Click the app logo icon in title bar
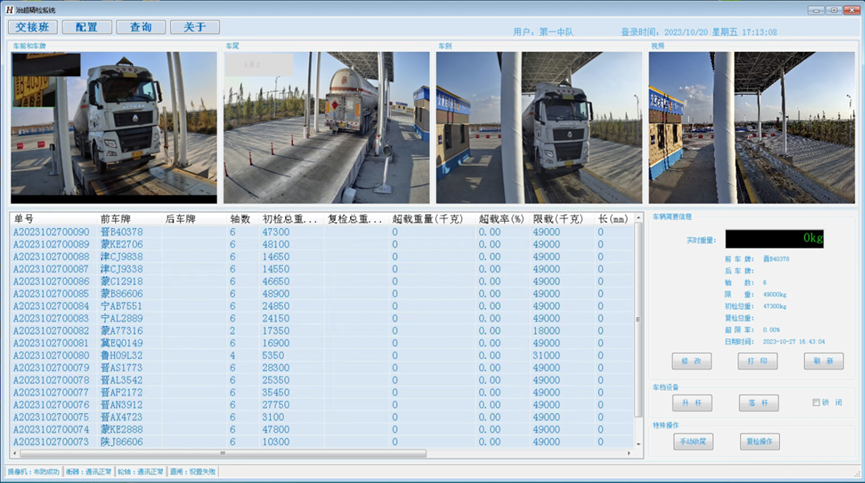The width and height of the screenshot is (865, 483). pos(9,9)
